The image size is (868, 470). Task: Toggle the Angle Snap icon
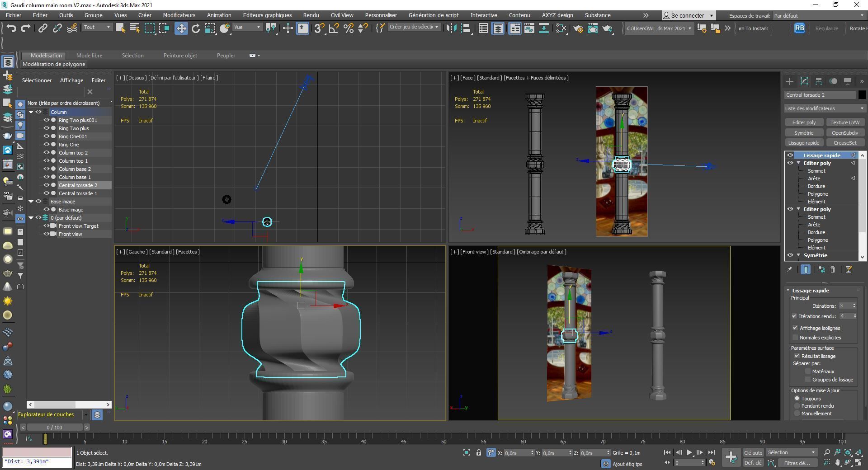tap(334, 28)
